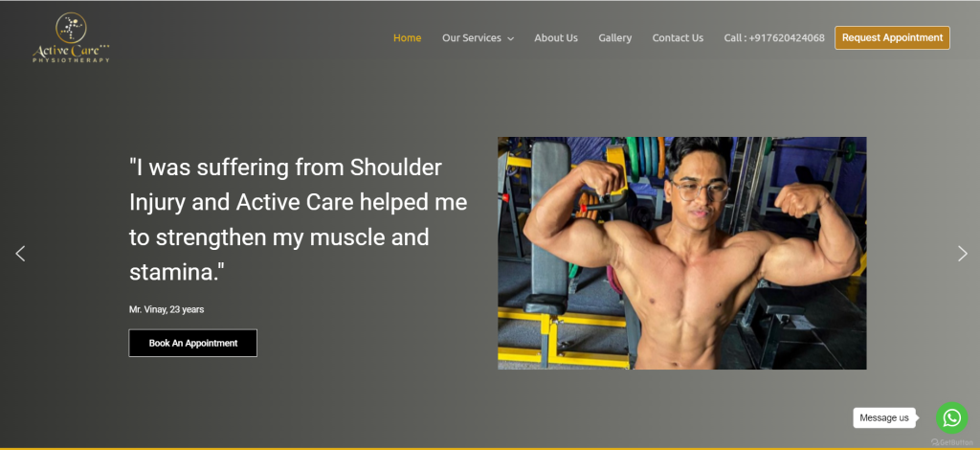
Task: Click the Call +917620424068 link
Action: click(773, 38)
